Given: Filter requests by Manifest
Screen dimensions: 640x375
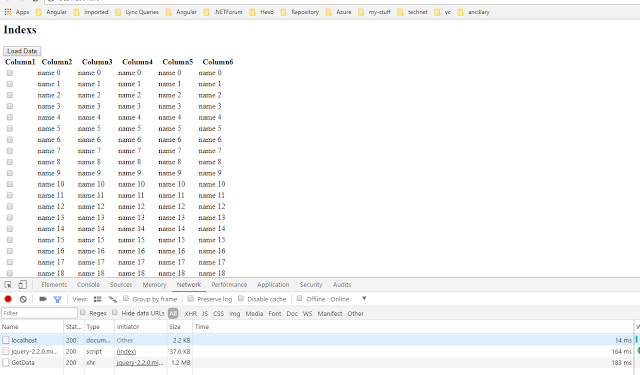Looking at the screenshot, I should (330, 314).
